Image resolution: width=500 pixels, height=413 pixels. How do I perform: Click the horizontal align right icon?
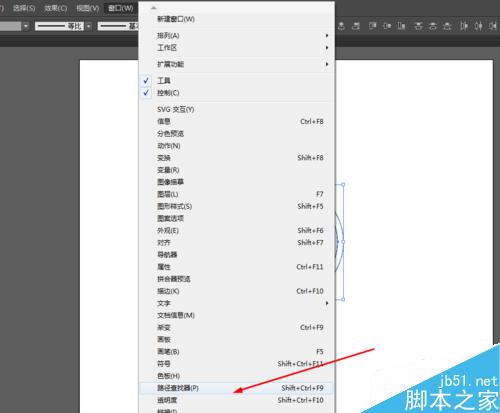[356, 26]
